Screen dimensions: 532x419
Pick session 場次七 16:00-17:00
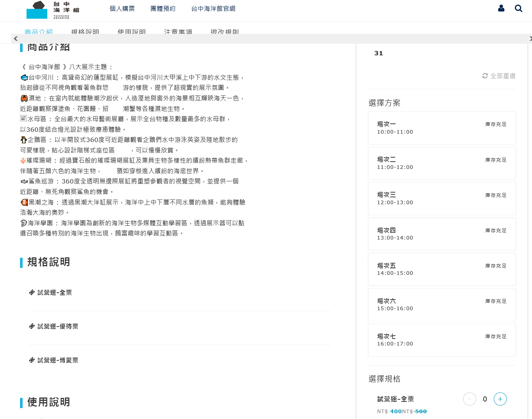click(x=442, y=340)
